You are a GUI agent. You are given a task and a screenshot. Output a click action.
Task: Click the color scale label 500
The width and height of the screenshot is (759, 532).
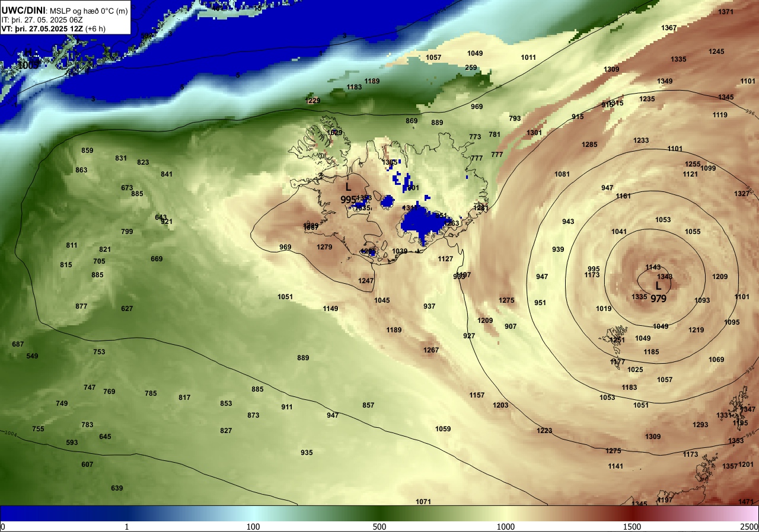click(379, 527)
